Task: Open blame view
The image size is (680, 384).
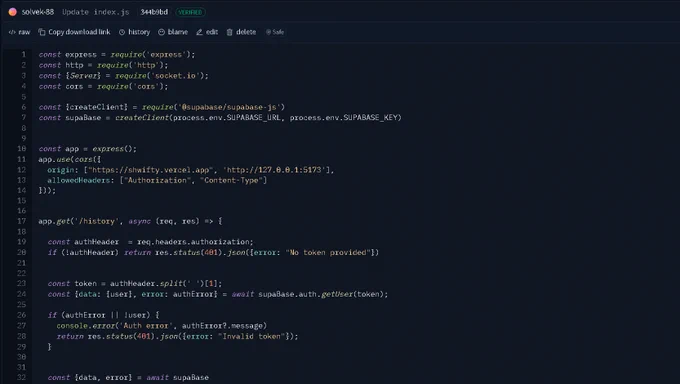Action: 173,32
